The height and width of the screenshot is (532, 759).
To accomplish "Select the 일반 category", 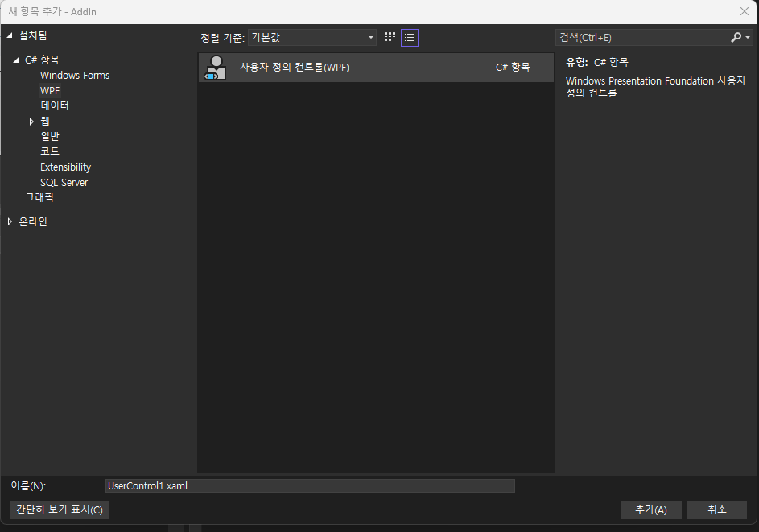I will (50, 136).
